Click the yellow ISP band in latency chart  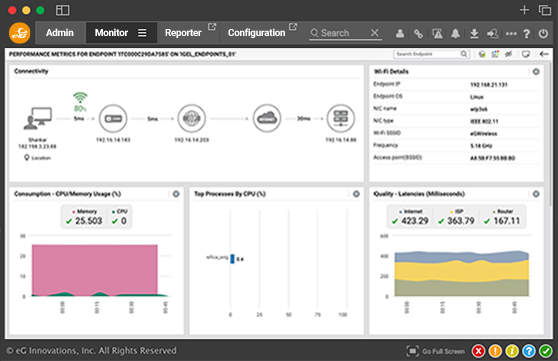click(461, 271)
